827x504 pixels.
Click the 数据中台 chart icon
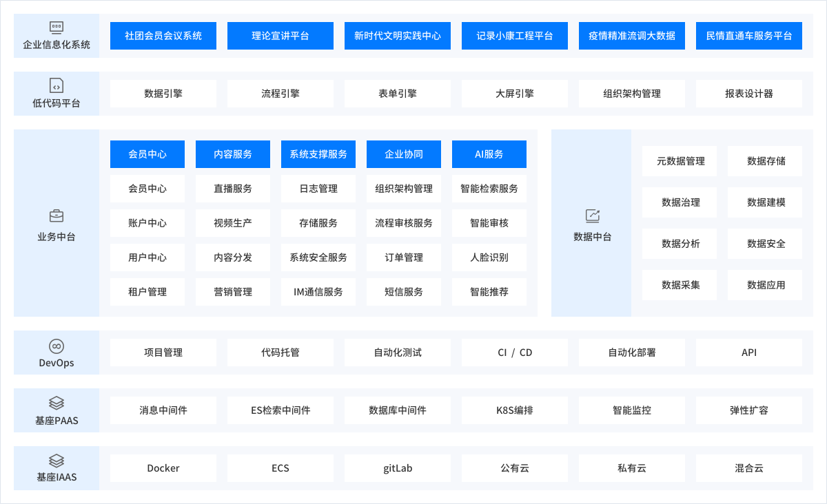(592, 216)
